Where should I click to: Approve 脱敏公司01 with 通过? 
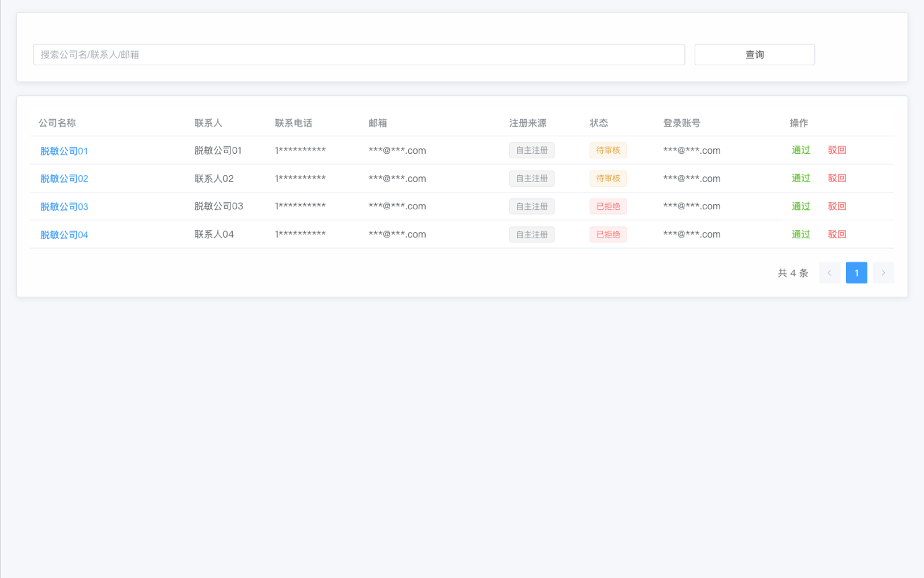800,150
